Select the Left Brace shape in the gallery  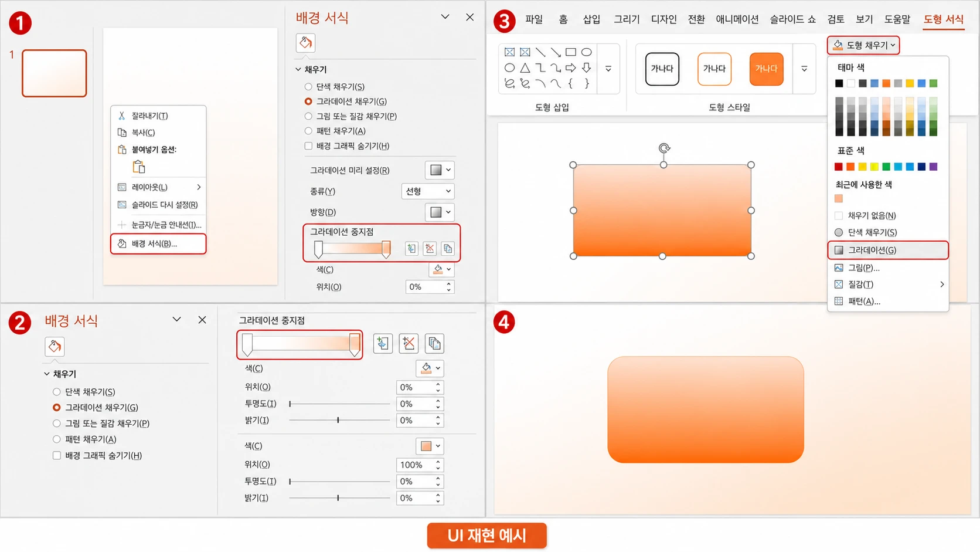(570, 83)
